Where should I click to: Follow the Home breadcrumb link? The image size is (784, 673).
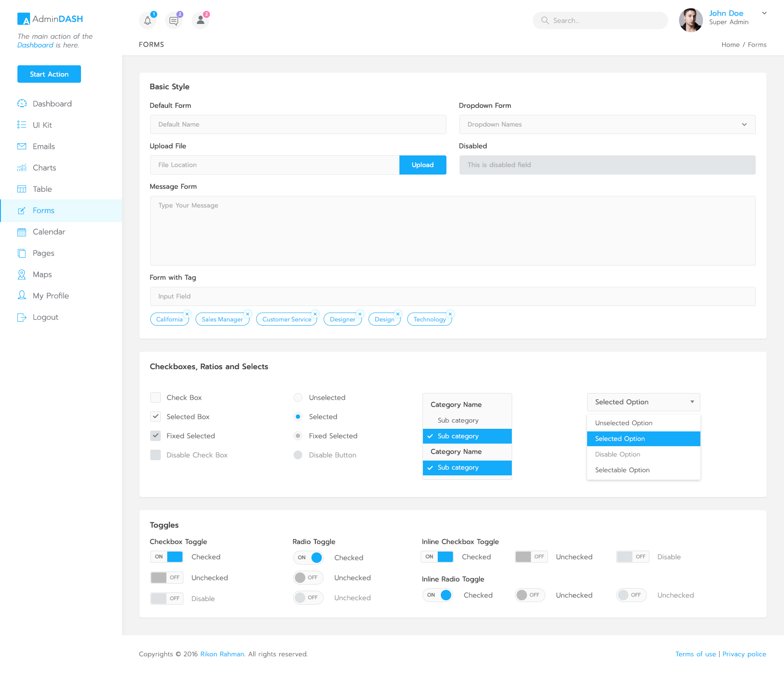(x=730, y=45)
